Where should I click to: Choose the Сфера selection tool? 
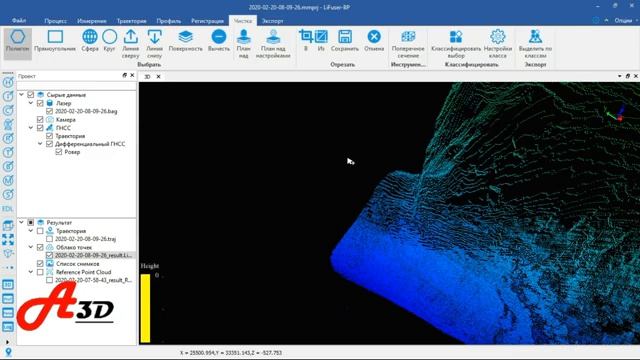[x=90, y=41]
